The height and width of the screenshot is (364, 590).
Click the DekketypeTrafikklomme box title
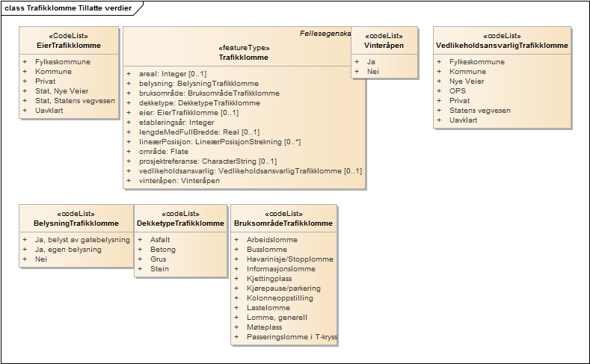pyautogui.click(x=181, y=223)
